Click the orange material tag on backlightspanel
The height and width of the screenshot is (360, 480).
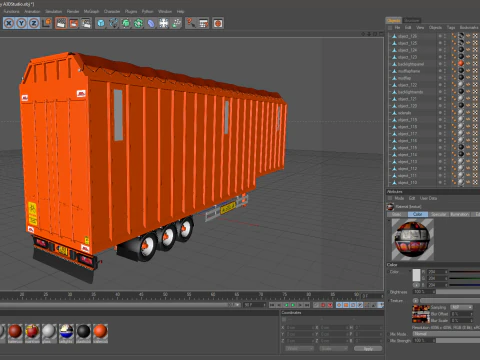point(461,63)
